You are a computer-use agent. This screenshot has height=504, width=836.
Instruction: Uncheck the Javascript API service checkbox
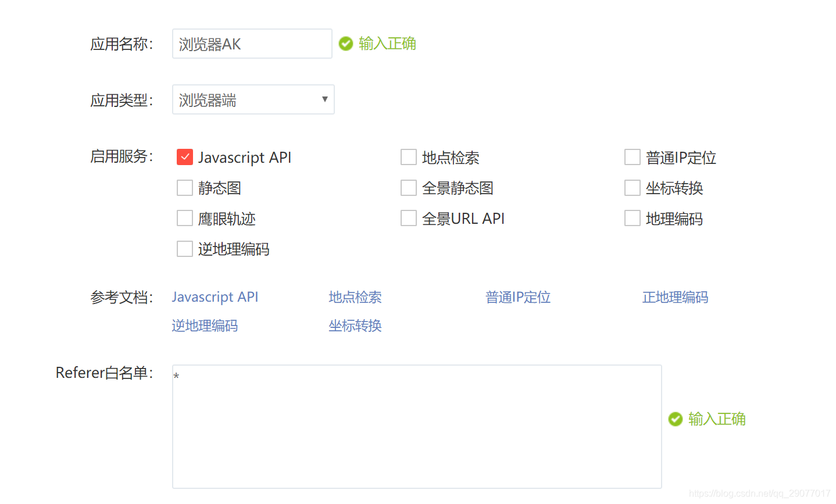185,157
